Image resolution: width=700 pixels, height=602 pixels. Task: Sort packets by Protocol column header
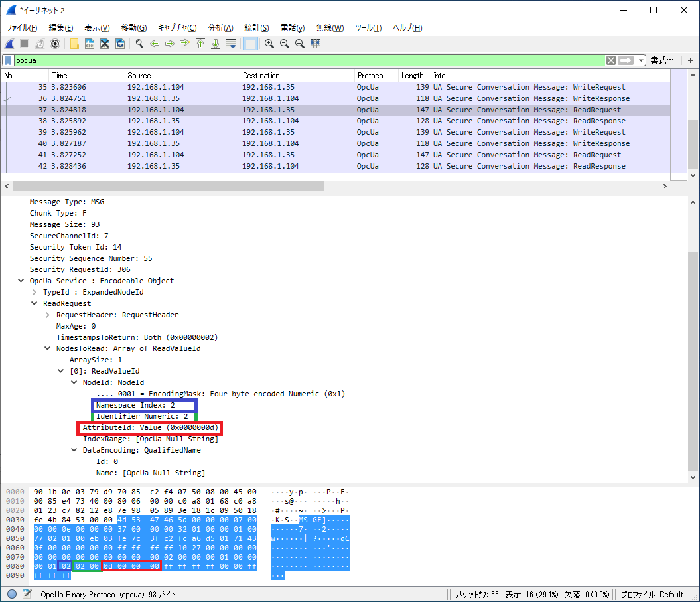point(376,76)
